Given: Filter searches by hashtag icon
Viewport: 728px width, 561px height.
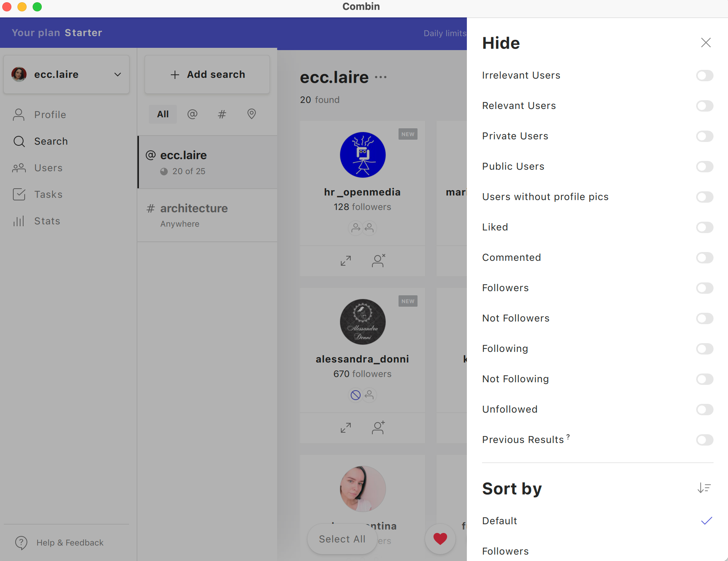Looking at the screenshot, I should coord(222,114).
